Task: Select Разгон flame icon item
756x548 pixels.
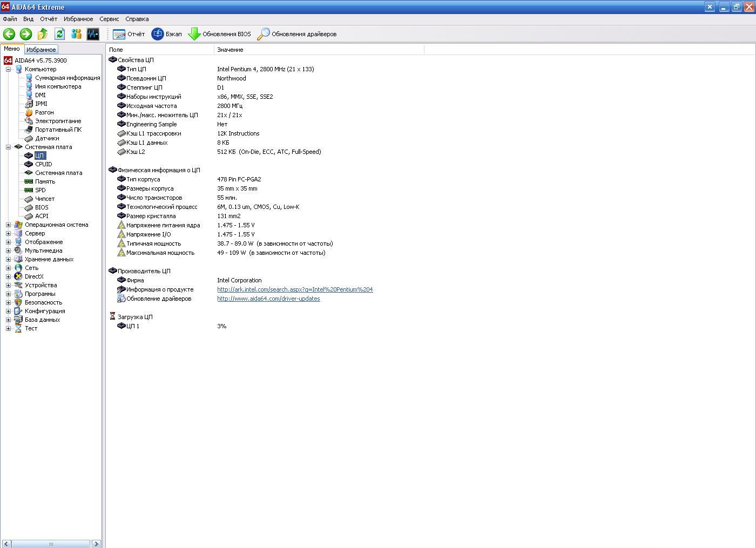Action: click(29, 112)
